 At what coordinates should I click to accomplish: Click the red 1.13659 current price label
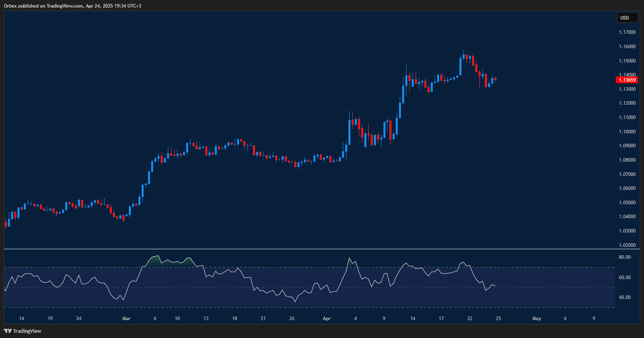point(627,80)
